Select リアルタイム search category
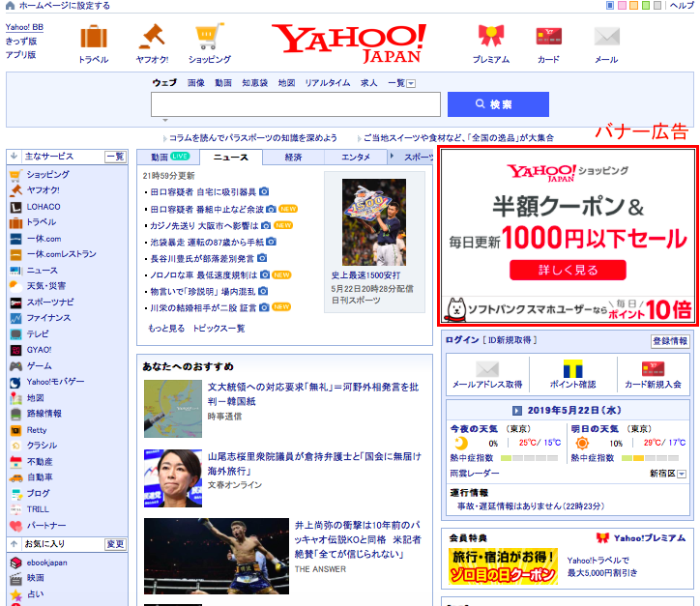 pos(328,82)
